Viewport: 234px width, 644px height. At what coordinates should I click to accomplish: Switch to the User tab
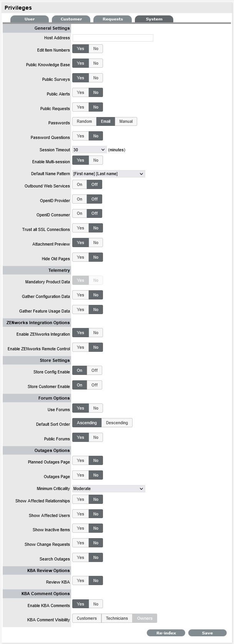click(x=30, y=19)
